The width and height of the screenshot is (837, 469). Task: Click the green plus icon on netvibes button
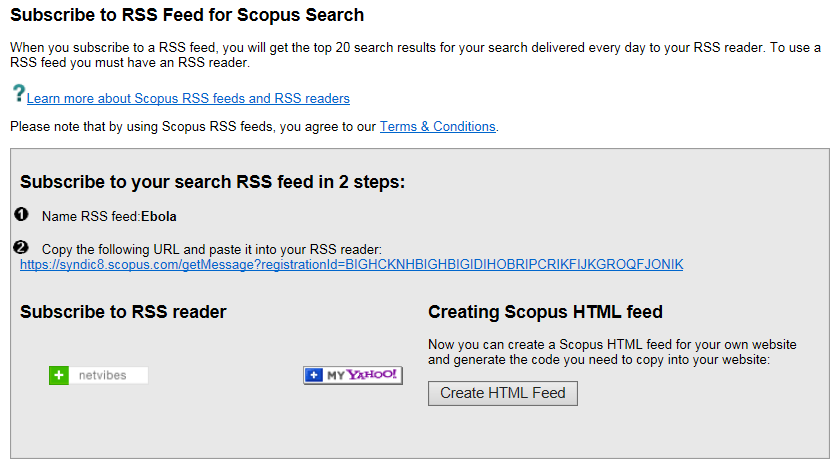click(59, 375)
